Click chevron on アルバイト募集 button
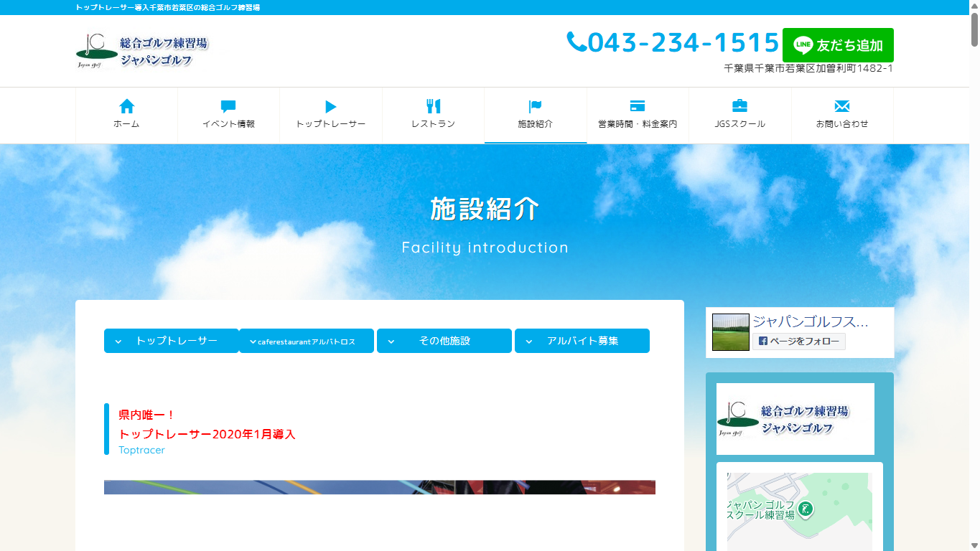Screen dimensions: 980x551 click(529, 342)
